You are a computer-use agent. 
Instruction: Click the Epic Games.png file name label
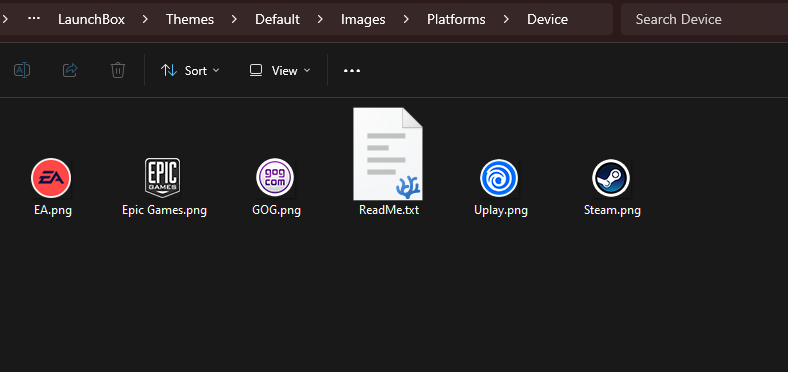pyautogui.click(x=164, y=210)
